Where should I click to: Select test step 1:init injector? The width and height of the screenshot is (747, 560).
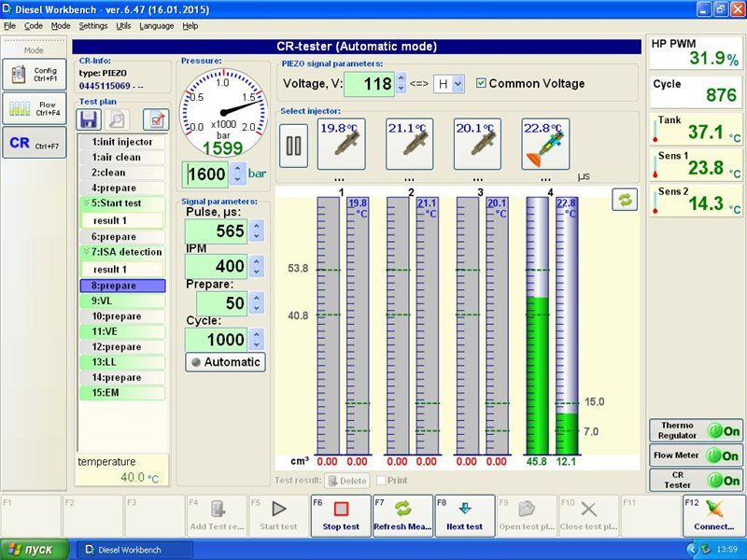click(x=122, y=142)
